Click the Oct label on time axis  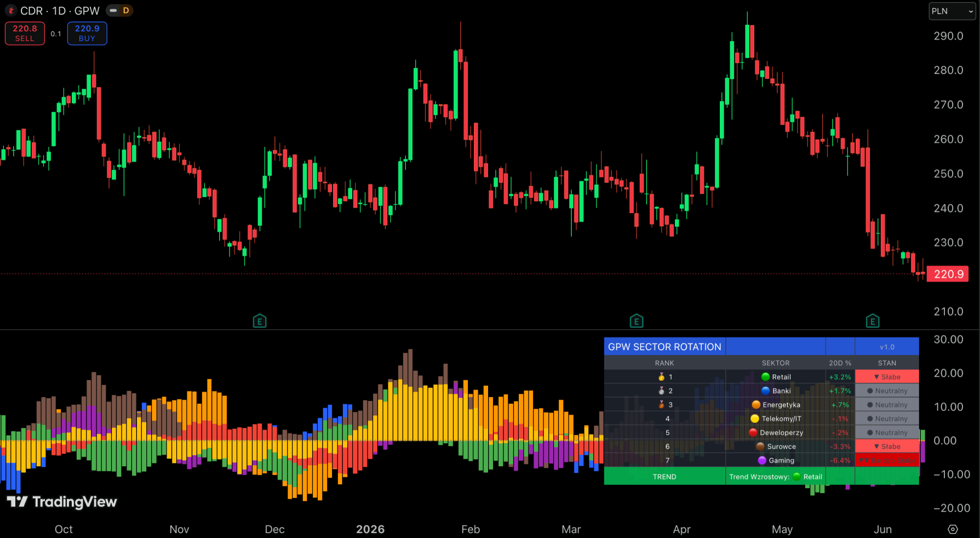[x=64, y=529]
